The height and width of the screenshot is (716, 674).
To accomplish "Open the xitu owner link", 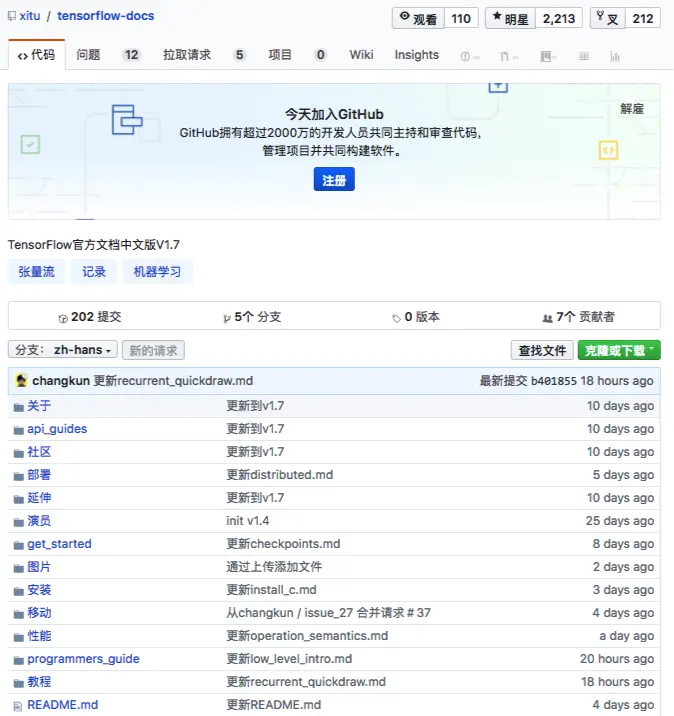I will (30, 16).
